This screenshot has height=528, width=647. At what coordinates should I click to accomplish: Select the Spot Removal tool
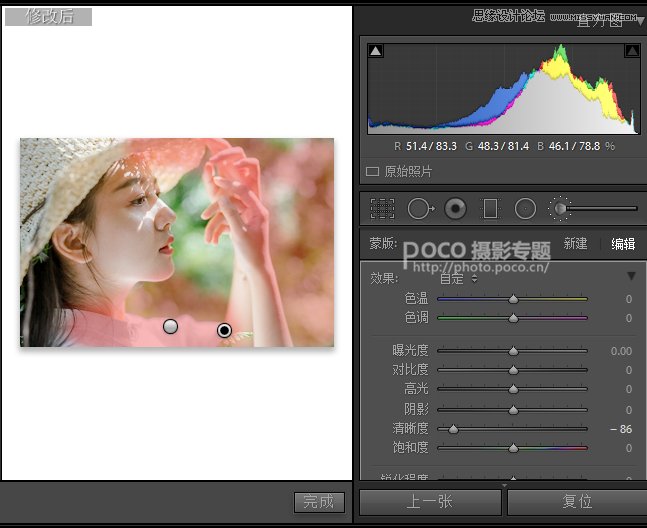(x=419, y=208)
